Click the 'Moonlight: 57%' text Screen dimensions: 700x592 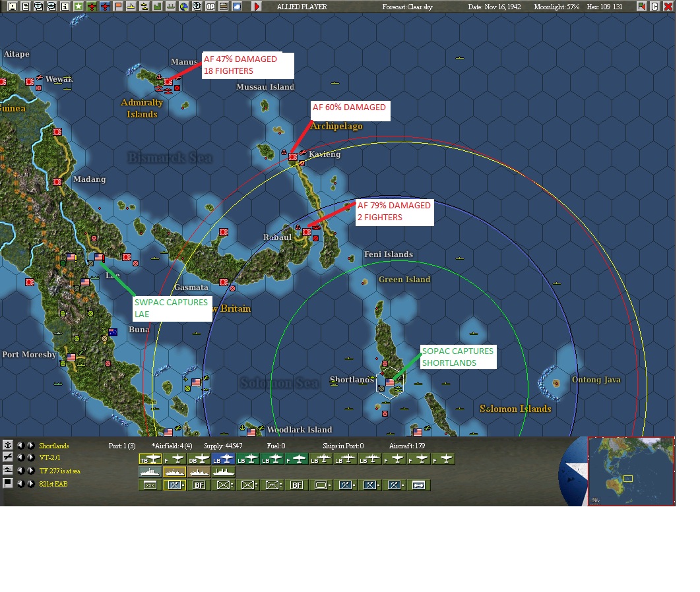click(556, 7)
